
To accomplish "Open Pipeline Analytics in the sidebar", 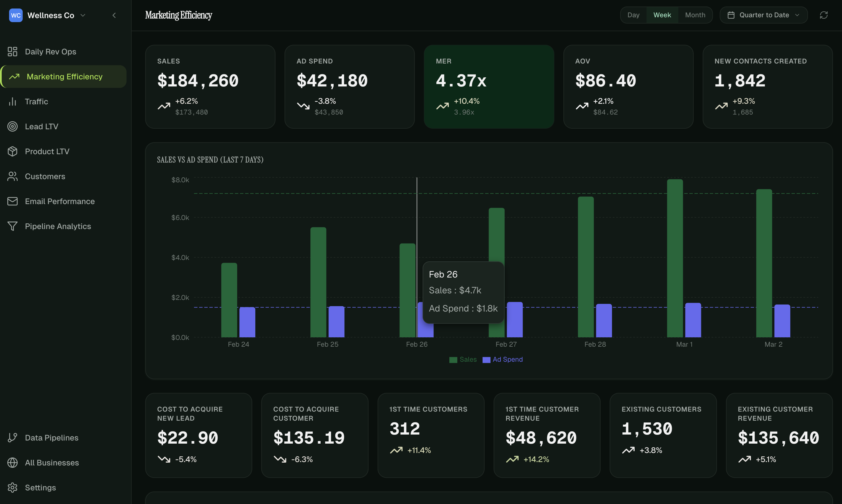I will (x=64, y=226).
